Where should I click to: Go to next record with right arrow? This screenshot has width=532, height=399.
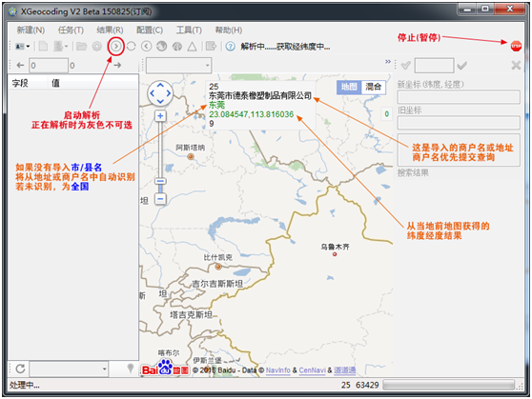[x=117, y=65]
